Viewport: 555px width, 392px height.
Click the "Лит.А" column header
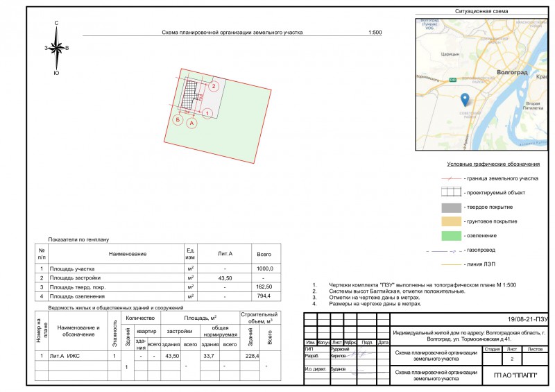[225, 254]
